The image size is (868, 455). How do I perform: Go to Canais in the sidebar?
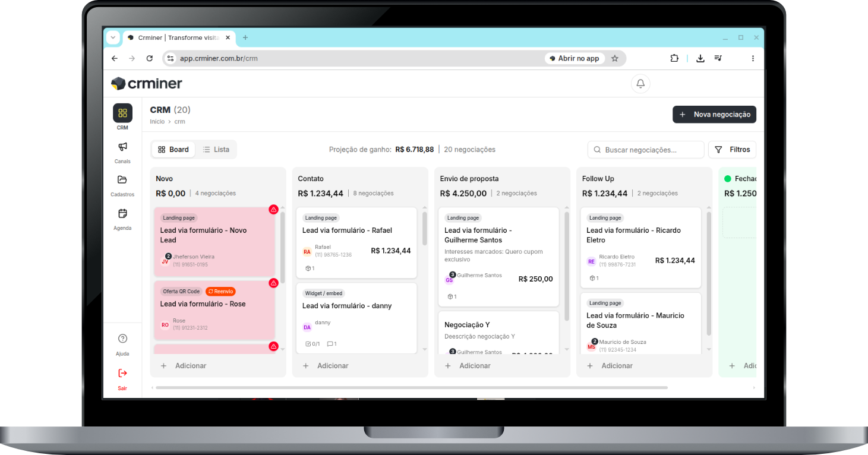coord(122,152)
